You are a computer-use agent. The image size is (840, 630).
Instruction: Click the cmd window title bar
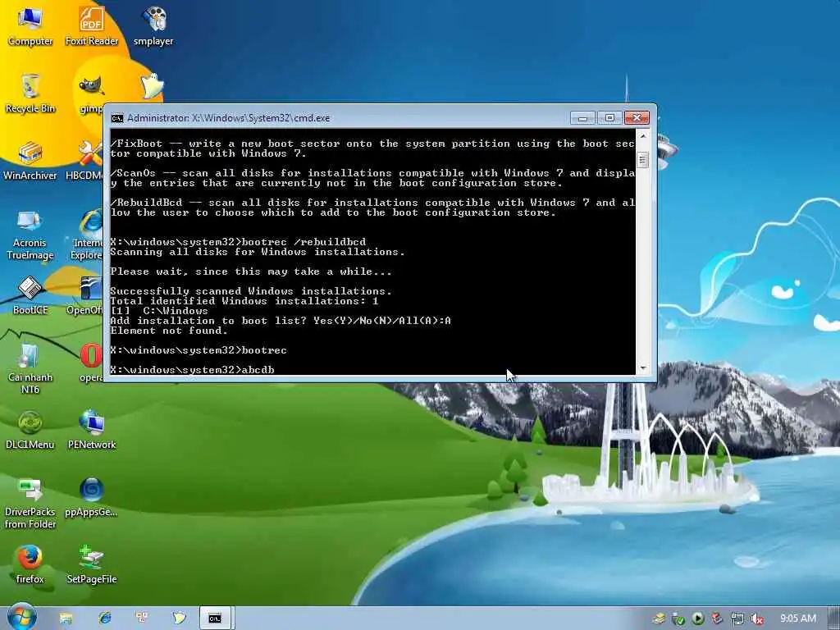343,118
